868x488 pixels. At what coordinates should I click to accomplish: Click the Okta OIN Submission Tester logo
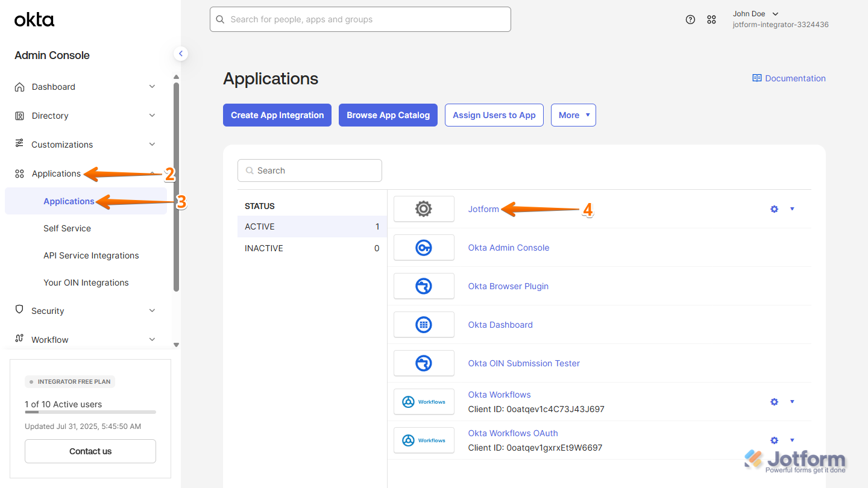pos(424,363)
